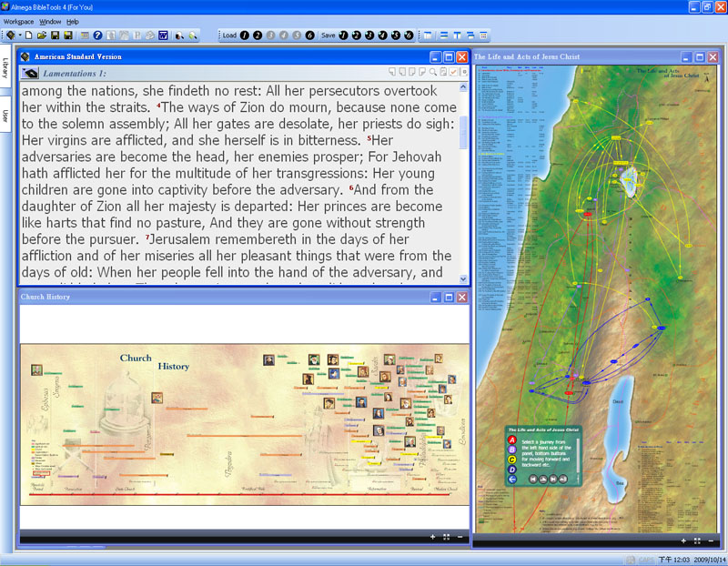Switch to the User side tab
728x566 pixels.
[5, 116]
